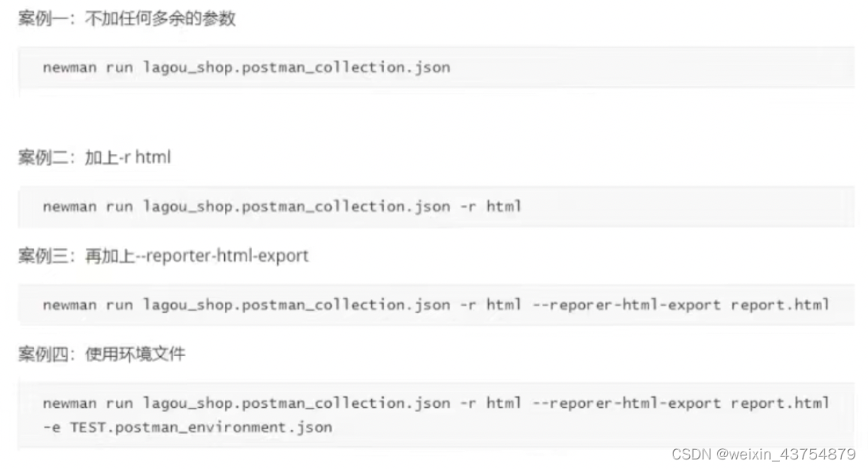Click the word newman in the third code block
This screenshot has width=868, height=469.
[69, 305]
